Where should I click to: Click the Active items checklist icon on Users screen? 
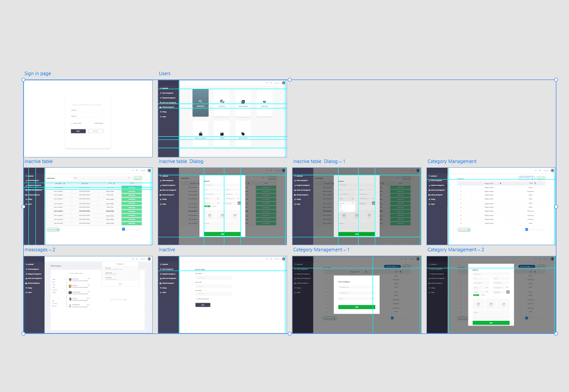click(222, 101)
